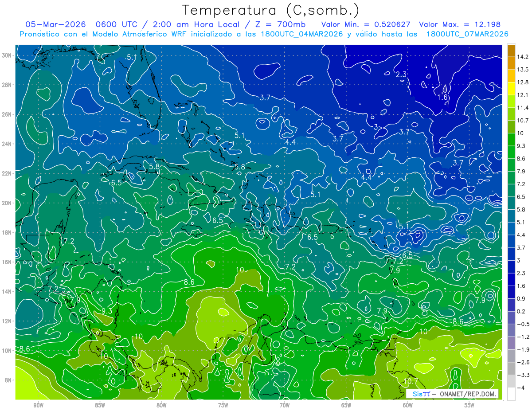This screenshot has width=532, height=411.
Task: Pick the purple swatch between -1.9 and -1.2
Action: [x=511, y=343]
